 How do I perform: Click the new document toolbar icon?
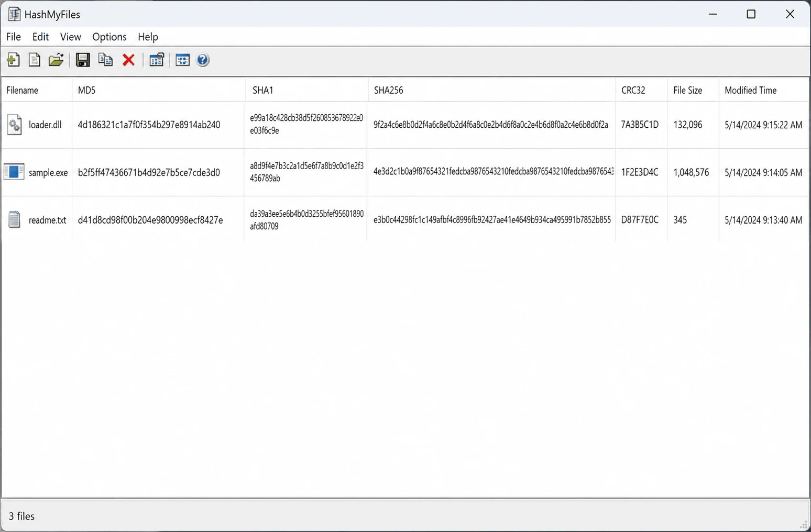click(35, 60)
